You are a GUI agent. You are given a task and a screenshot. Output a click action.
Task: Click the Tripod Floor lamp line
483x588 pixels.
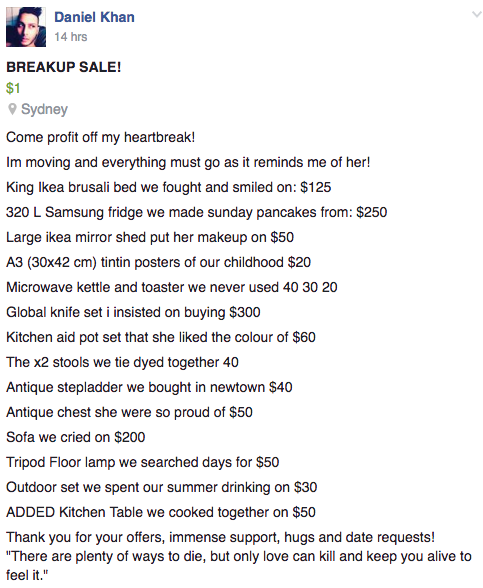142,462
